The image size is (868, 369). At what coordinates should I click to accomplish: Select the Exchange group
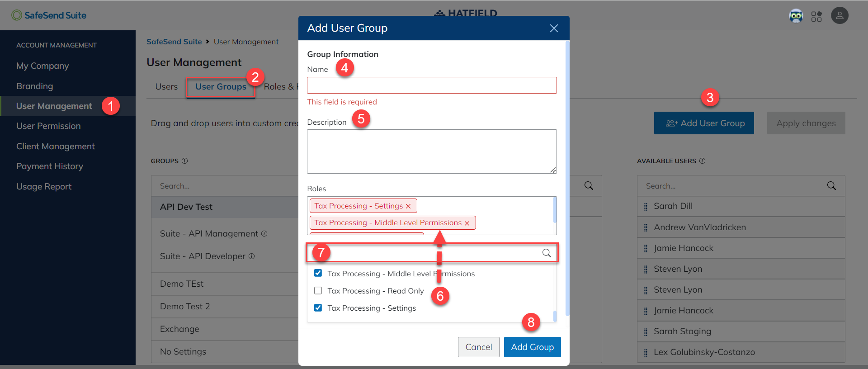(179, 329)
